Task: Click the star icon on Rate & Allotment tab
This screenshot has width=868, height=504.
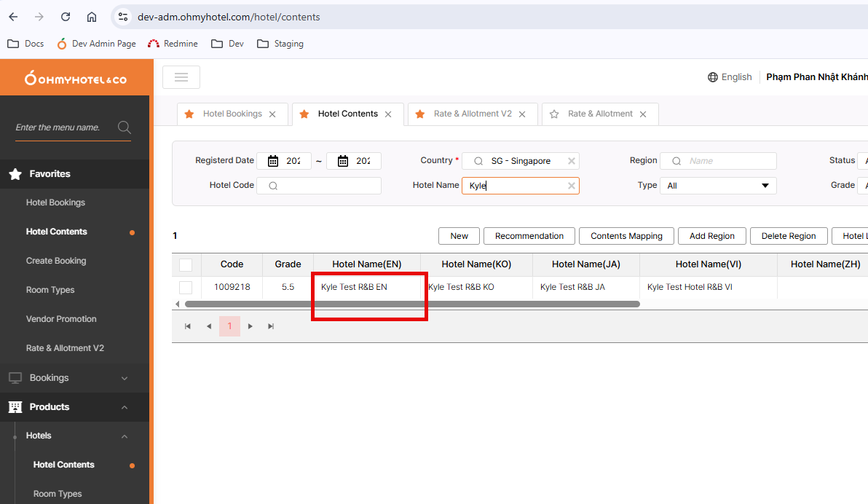Action: click(x=554, y=114)
